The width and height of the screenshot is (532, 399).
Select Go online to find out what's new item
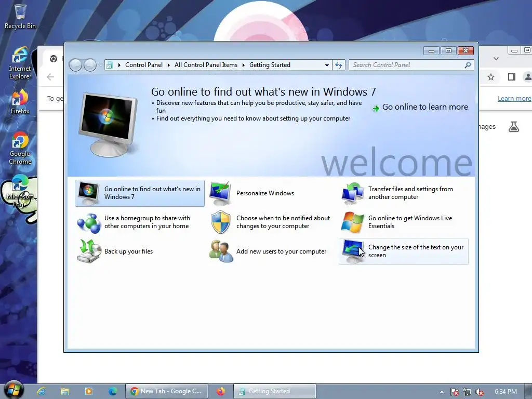pos(140,193)
